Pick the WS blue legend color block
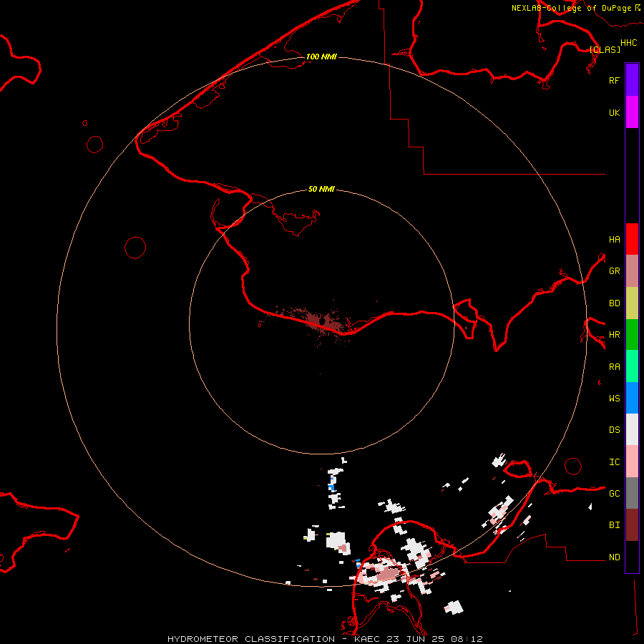Viewport: 644px width, 644px height. [632, 398]
